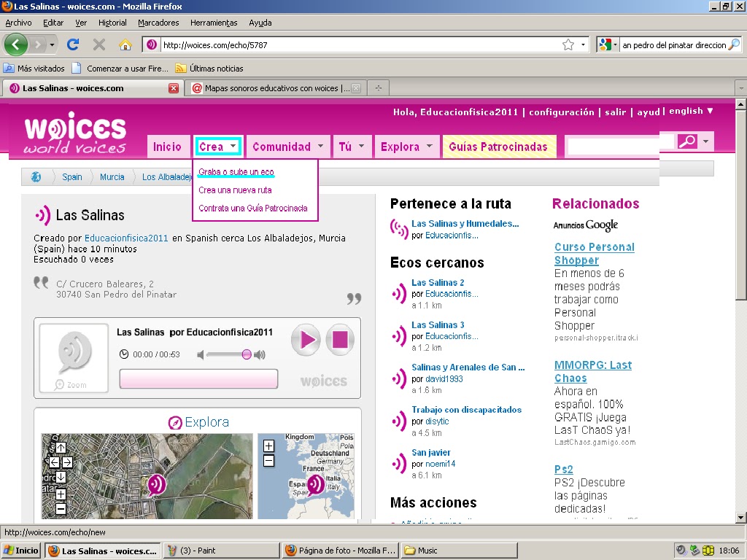Viewport: 747px width, 560px height.
Task: Zoom out on the Europe overview map
Action: pyautogui.click(x=268, y=461)
